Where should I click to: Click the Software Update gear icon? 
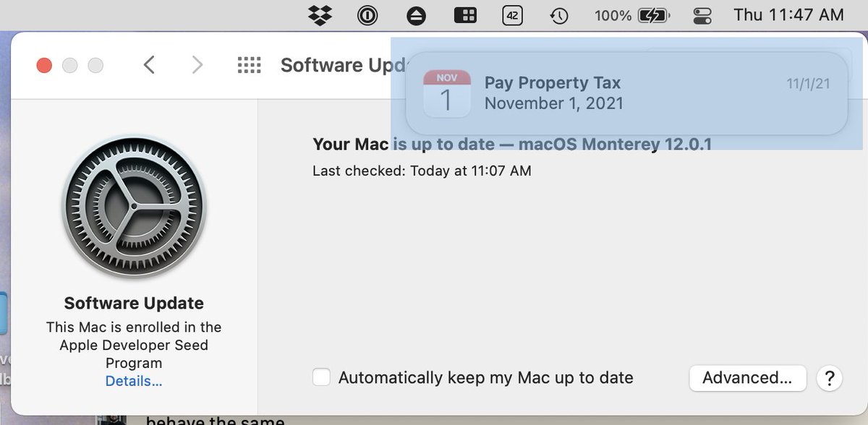coord(134,207)
